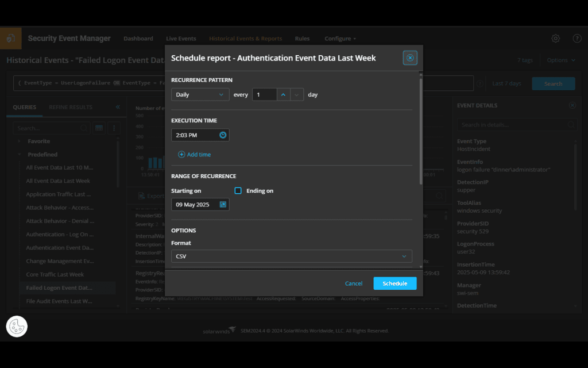Click the calendar icon next to 09 May 2025

(223, 204)
